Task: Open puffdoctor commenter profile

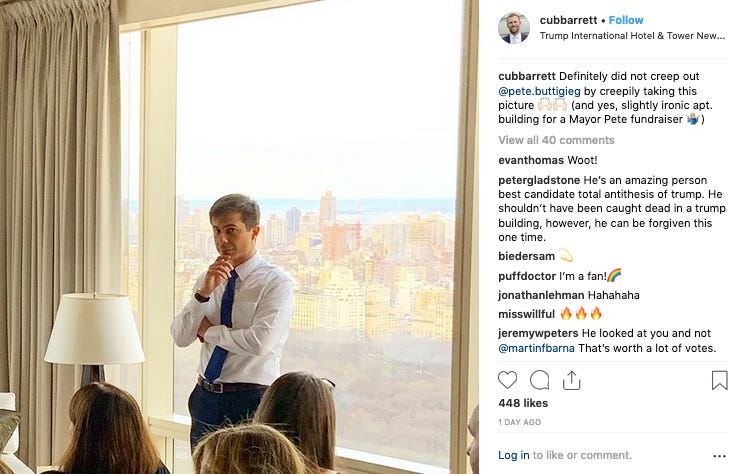Action: click(x=527, y=276)
